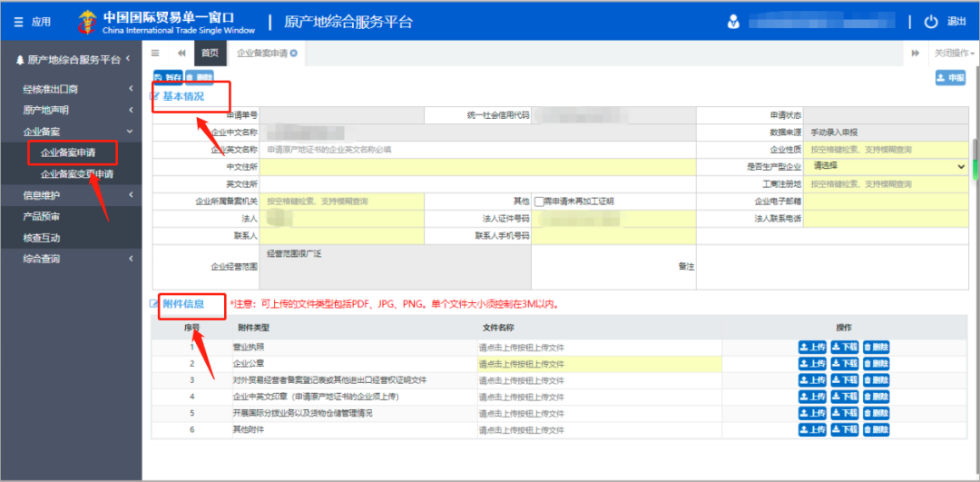Click the 联系人 input field
This screenshot has height=482, width=980.
tap(342, 236)
